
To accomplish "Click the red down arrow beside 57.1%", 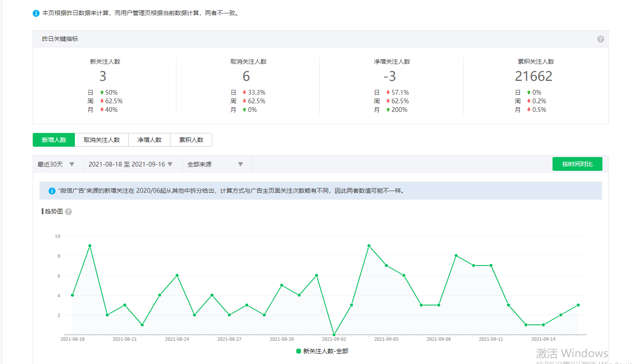I will click(x=388, y=93).
